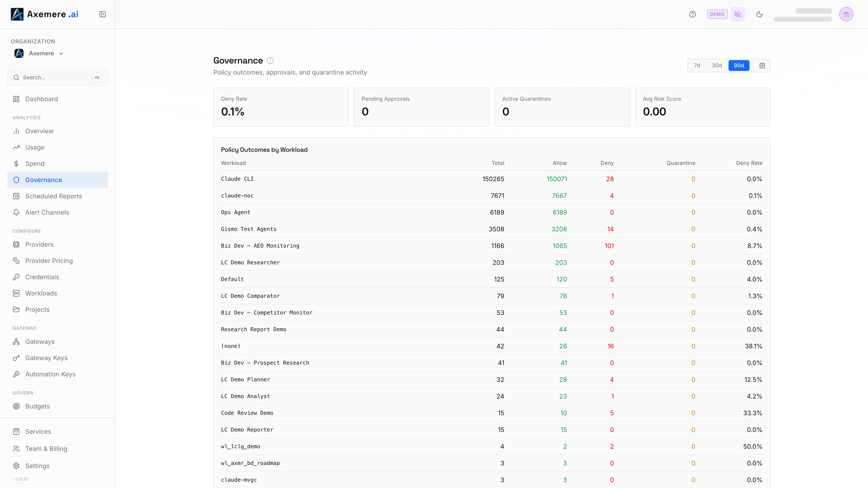Select the 30d time range
The width and height of the screenshot is (868, 488).
point(717,65)
